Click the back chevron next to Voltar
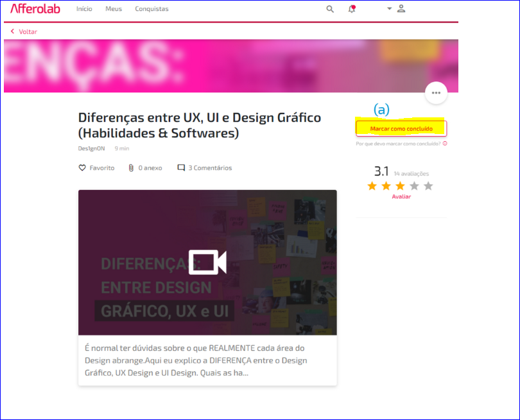The image size is (520, 420). (13, 31)
